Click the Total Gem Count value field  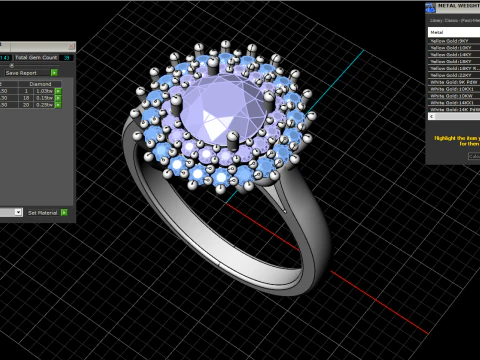[66, 58]
